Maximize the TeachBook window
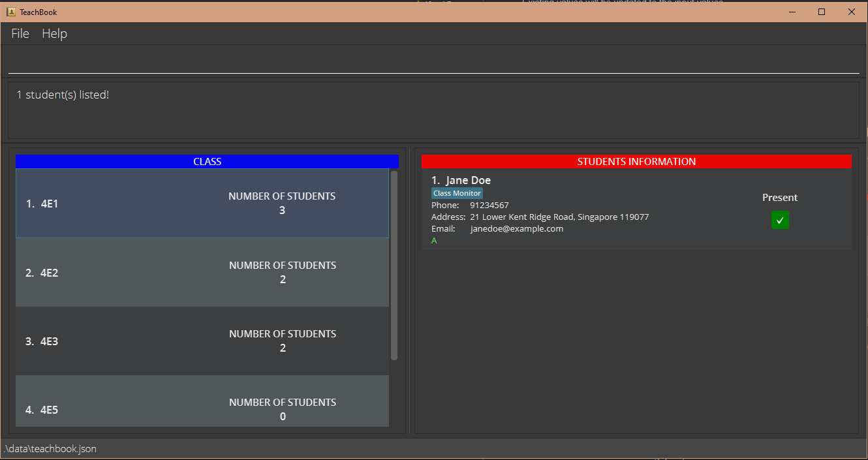This screenshot has height=460, width=868. [x=822, y=12]
